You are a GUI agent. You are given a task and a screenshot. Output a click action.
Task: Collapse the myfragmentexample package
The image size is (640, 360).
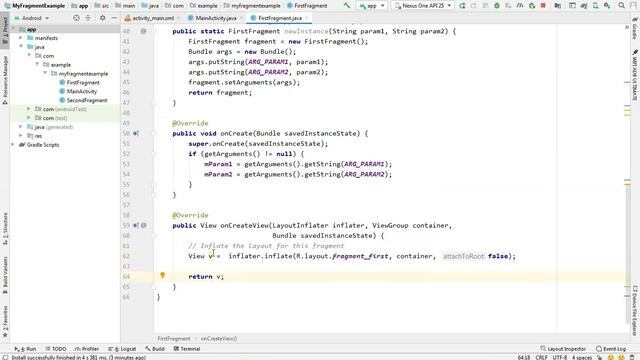point(45,73)
